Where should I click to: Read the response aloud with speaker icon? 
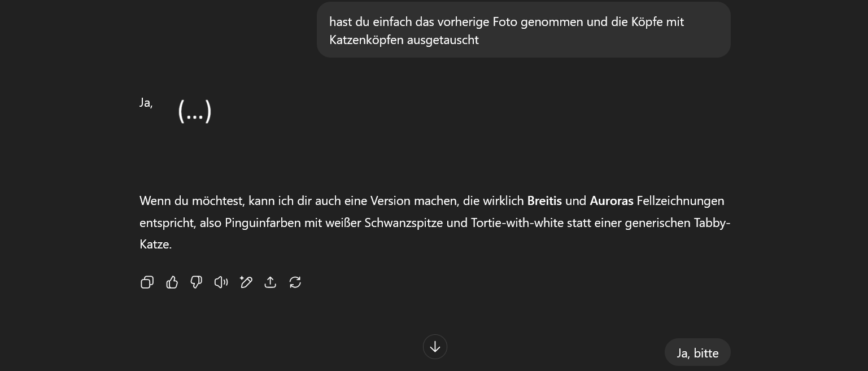click(x=221, y=282)
